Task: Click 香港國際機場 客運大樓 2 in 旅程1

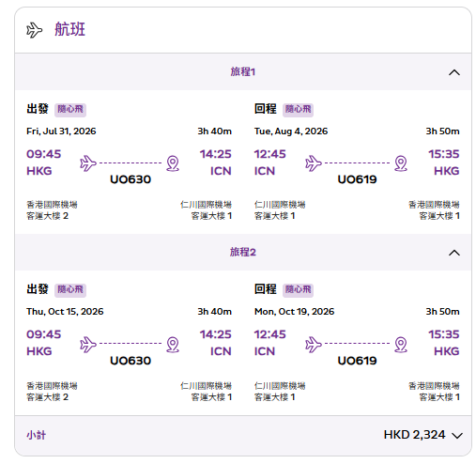Action: (x=52, y=210)
